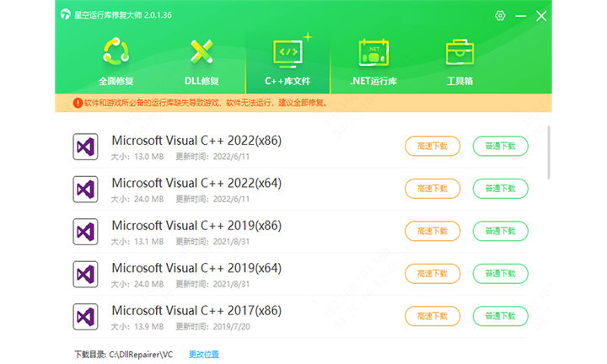Image resolution: width=607 pixels, height=364 pixels.
Task: Click the 更改位置 link
Action: coord(204,355)
